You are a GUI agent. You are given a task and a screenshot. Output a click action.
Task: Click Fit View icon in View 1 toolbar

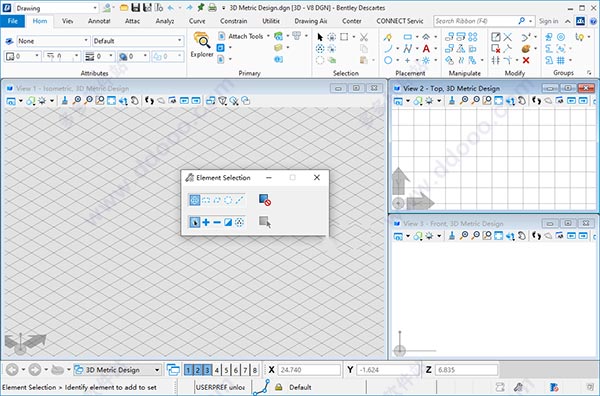pos(111,101)
